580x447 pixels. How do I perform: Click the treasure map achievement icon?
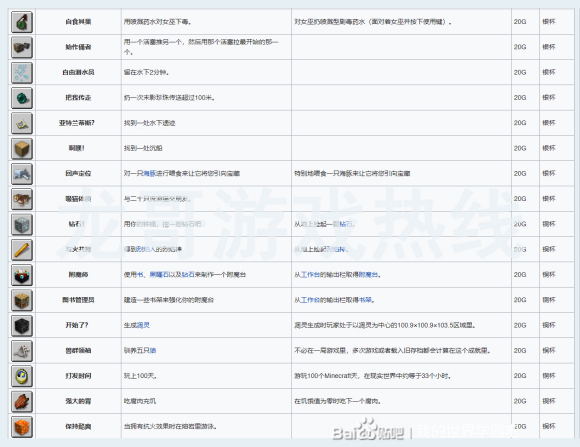(x=22, y=123)
